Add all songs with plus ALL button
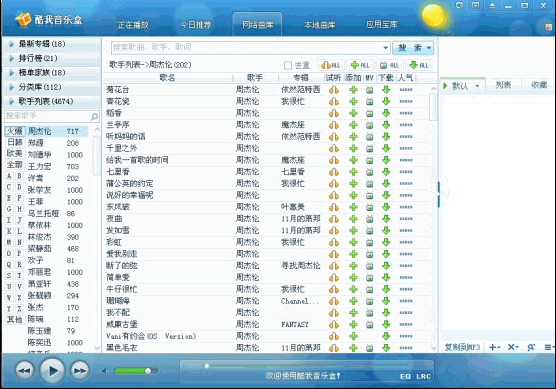The height and width of the screenshot is (389, 556). pyautogui.click(x=360, y=65)
